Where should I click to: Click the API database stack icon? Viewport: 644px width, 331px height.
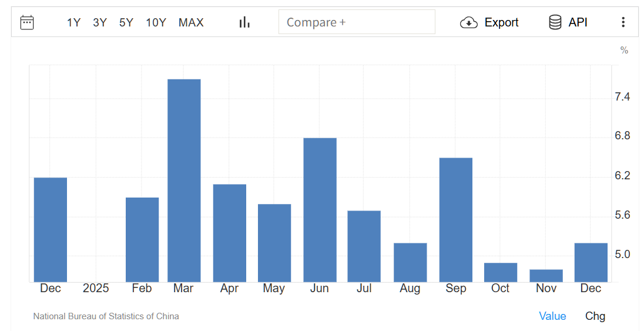point(555,22)
